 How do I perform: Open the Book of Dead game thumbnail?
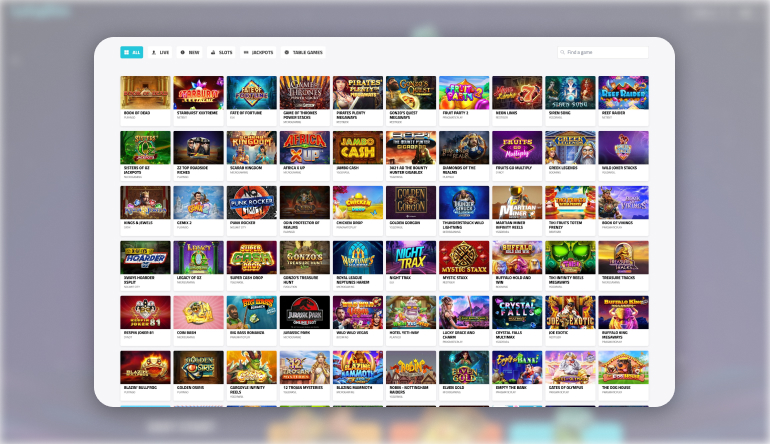(145, 92)
